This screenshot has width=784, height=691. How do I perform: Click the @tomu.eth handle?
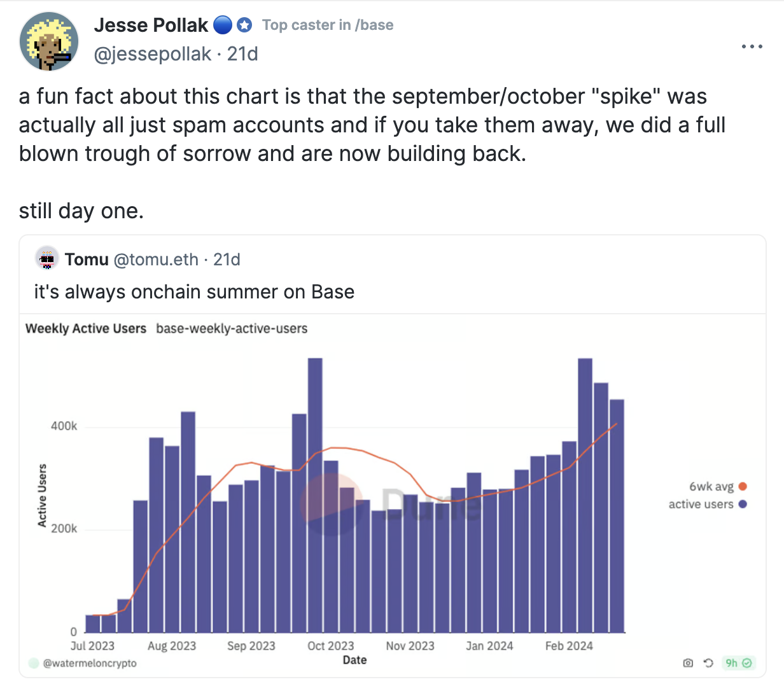click(156, 260)
